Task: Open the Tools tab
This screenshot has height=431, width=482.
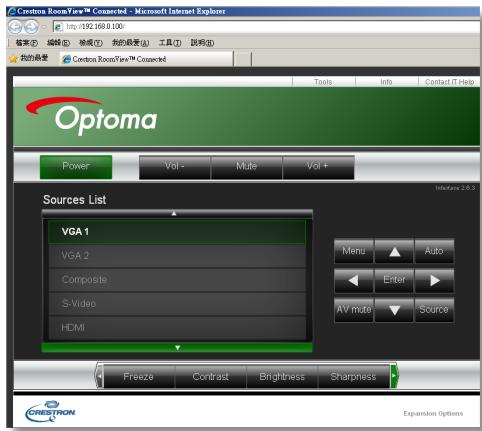Action: point(323,82)
